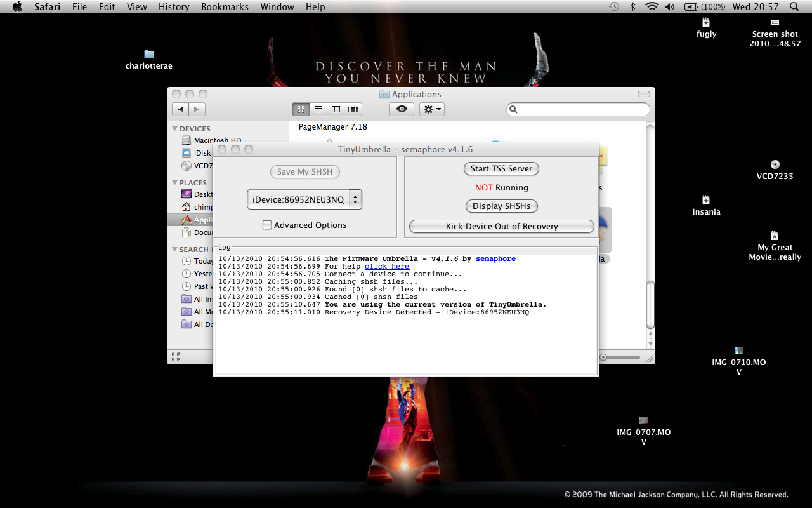Select IMG_0707.MOV on desktop
The height and width of the screenshot is (508, 812).
coord(643,431)
